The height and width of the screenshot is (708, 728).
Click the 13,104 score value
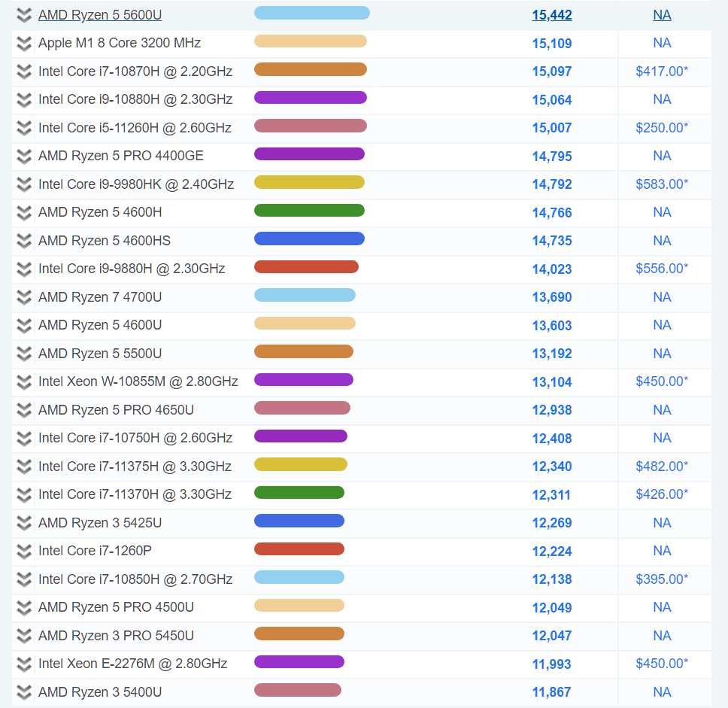pyautogui.click(x=551, y=382)
